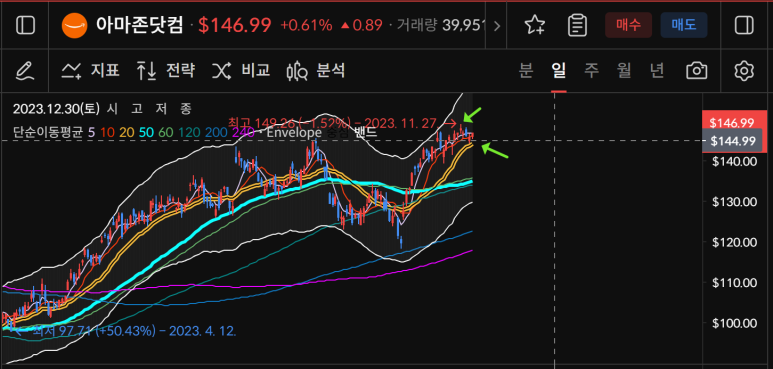
Task: Switch to 일 daily timeframe
Action: coord(559,71)
